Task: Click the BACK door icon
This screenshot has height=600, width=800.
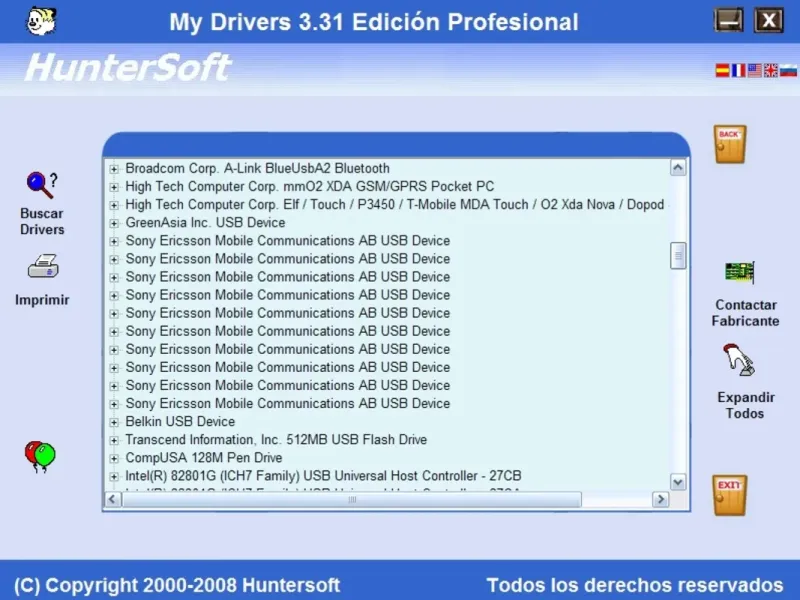Action: point(730,144)
